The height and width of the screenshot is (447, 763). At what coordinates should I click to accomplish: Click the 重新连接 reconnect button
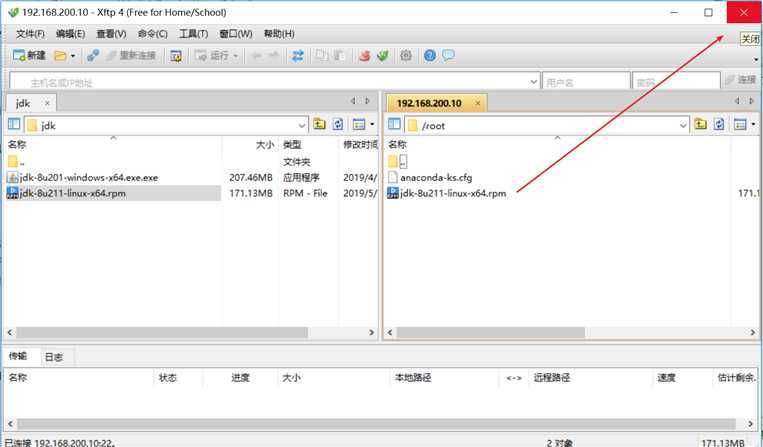click(132, 55)
